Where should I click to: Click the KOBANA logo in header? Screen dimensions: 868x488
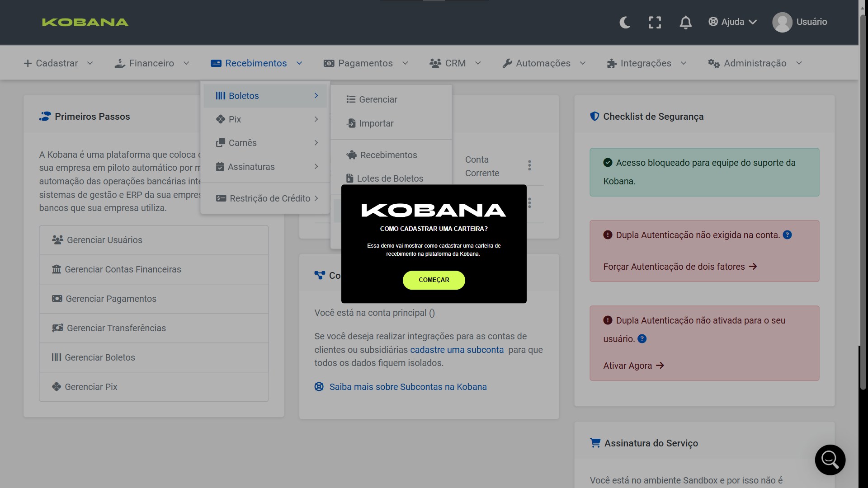point(85,22)
